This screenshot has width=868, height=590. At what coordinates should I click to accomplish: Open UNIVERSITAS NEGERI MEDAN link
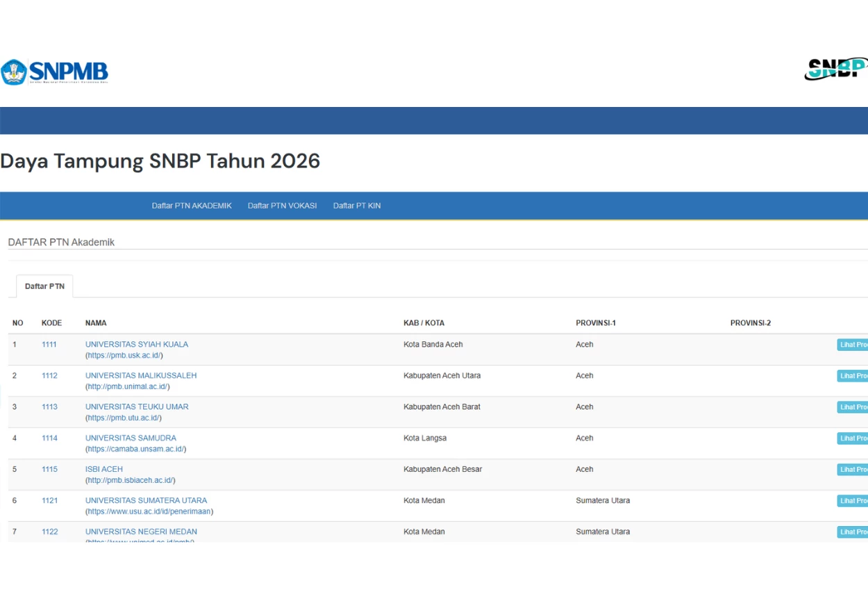pyautogui.click(x=141, y=532)
